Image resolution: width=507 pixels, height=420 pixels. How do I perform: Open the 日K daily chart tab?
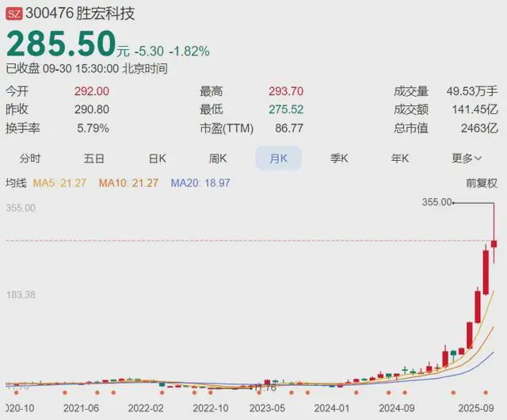(157, 158)
